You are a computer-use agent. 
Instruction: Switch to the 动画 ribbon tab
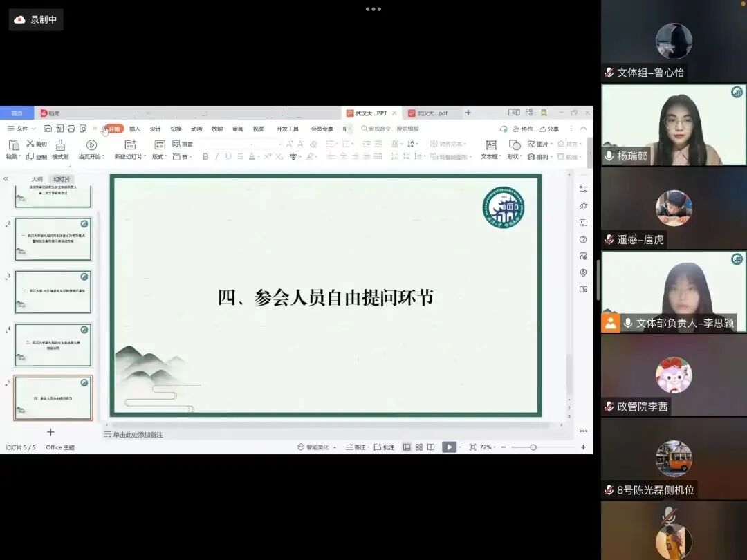[x=196, y=129]
